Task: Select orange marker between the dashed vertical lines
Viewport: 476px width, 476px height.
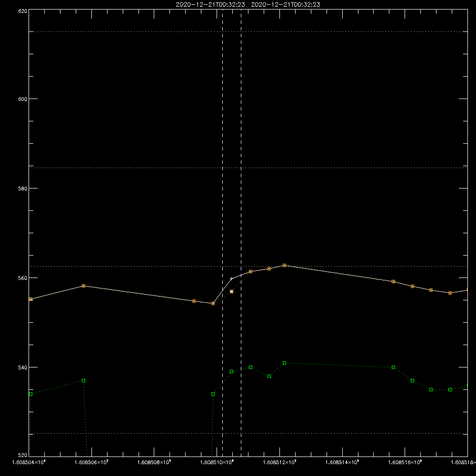Action: pyautogui.click(x=232, y=291)
